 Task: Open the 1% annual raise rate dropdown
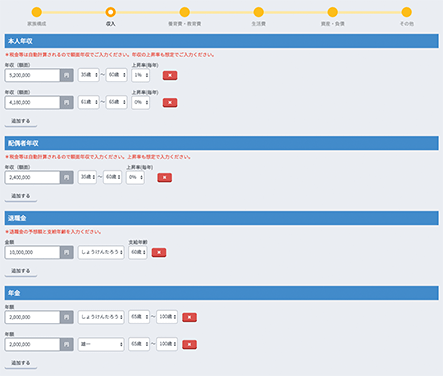coord(141,75)
